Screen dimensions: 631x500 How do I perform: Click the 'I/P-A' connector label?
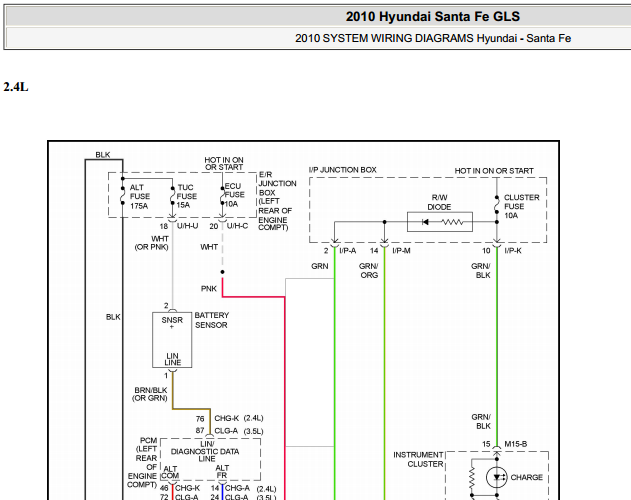pos(348,251)
